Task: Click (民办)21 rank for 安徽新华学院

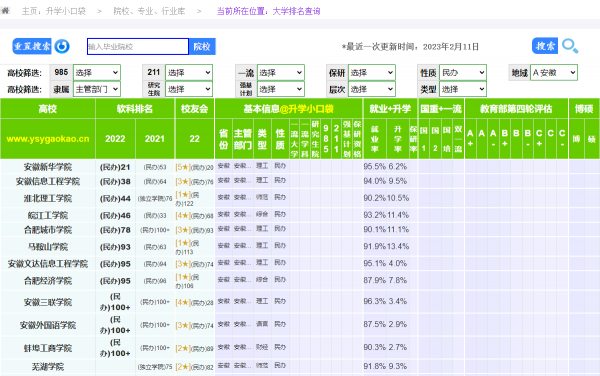Action: coord(115,167)
